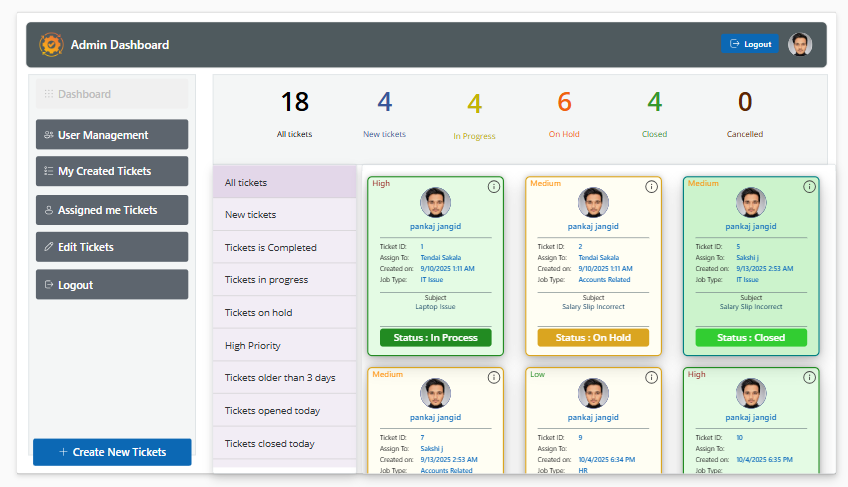The height and width of the screenshot is (487, 848).
Task: Click Tendai Sakala assignee on ticket 1
Action: pyautogui.click(x=441, y=258)
